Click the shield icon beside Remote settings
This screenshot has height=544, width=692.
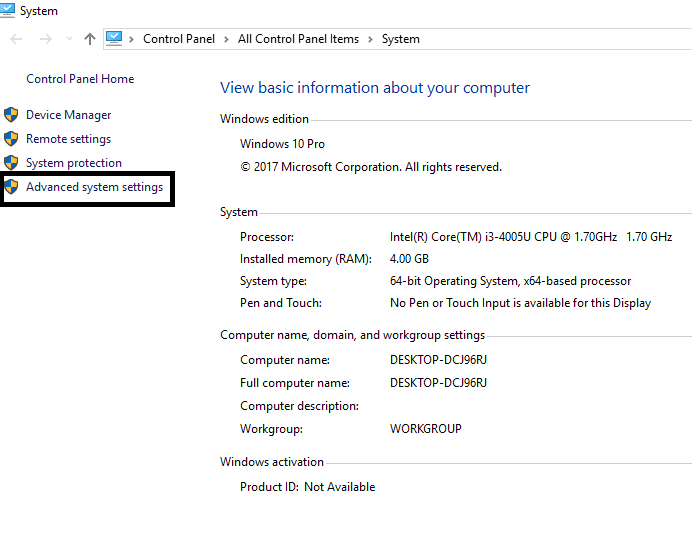(x=11, y=139)
